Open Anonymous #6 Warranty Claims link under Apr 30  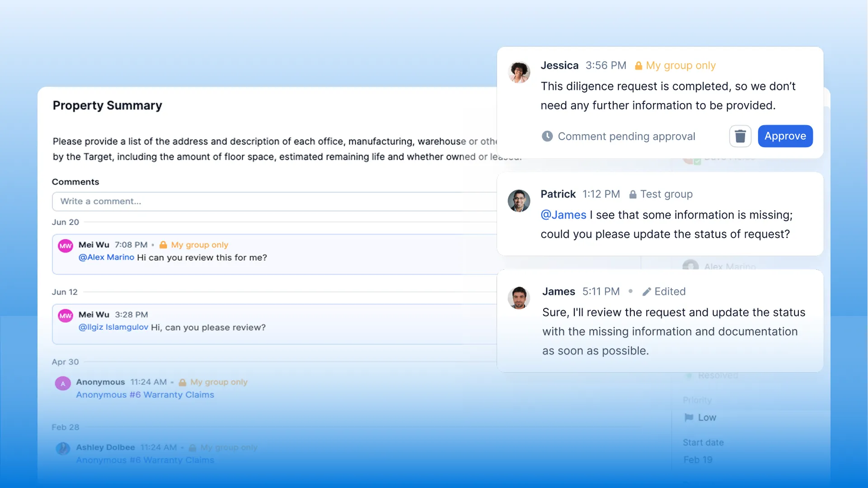145,395
